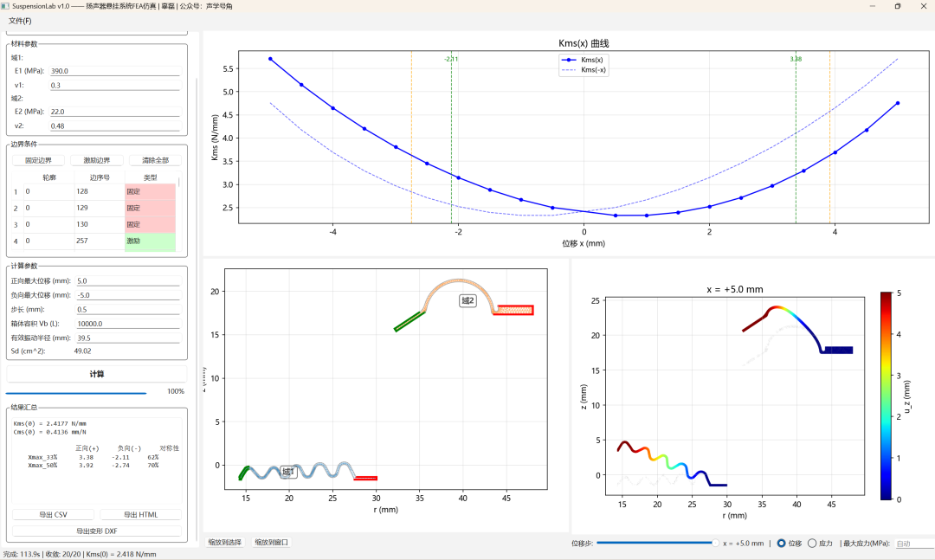This screenshot has height=560, width=935.
Task: Click 缩放到选择 button
Action: tap(225, 542)
